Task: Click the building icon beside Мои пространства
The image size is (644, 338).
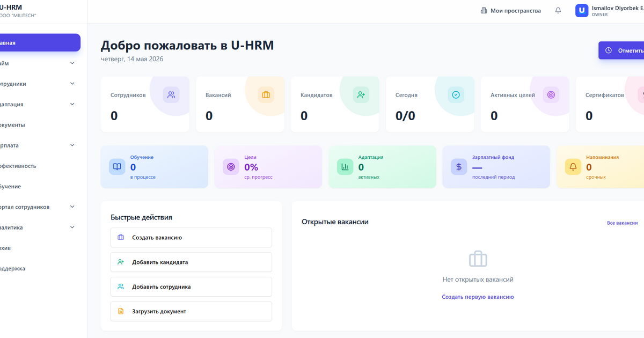Action: click(484, 11)
